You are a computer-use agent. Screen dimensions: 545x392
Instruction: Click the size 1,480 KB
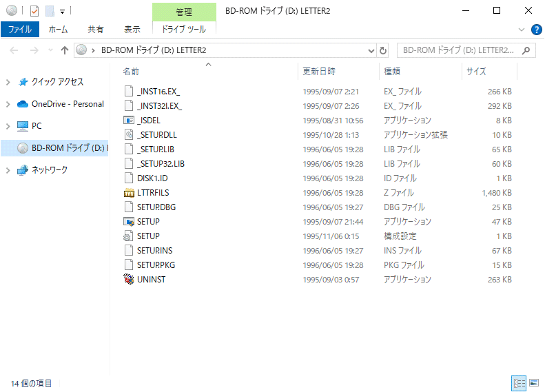tap(497, 193)
